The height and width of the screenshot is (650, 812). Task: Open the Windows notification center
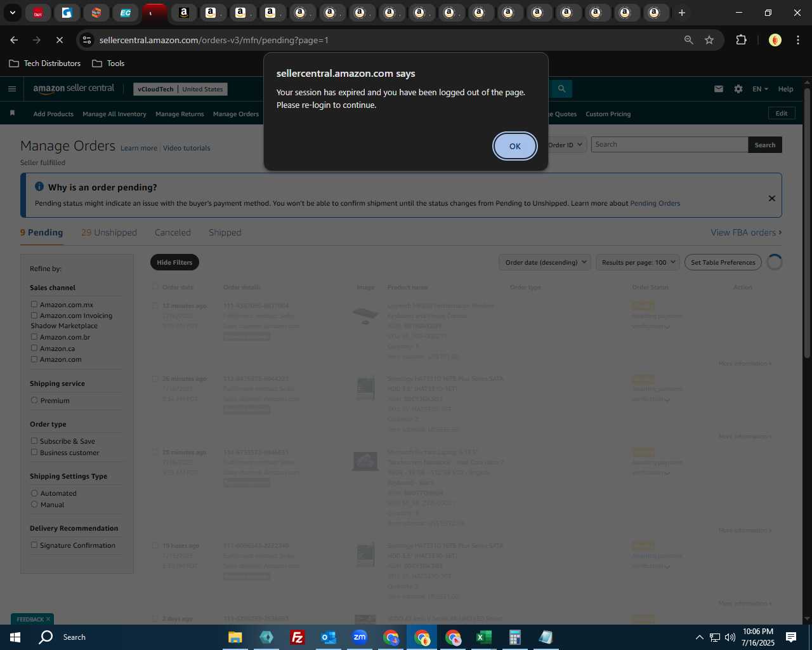[x=791, y=637]
